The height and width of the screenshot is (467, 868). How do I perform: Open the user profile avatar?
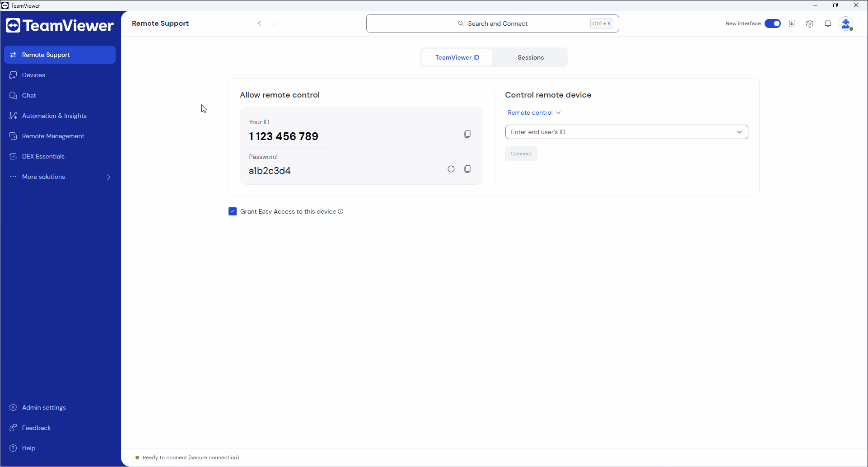pyautogui.click(x=846, y=23)
